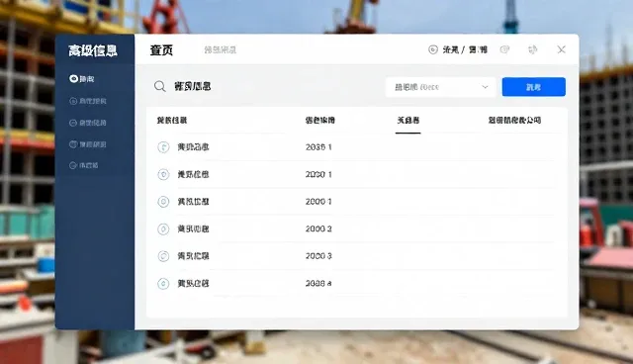Click the round icon in the 2038 a row
This screenshot has height=364, width=633.
pyautogui.click(x=163, y=283)
